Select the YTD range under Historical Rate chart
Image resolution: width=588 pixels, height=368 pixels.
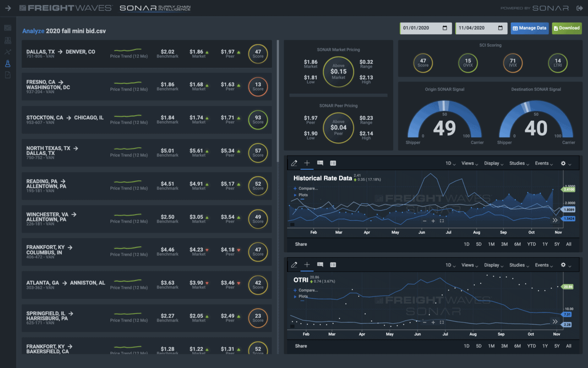pyautogui.click(x=531, y=244)
